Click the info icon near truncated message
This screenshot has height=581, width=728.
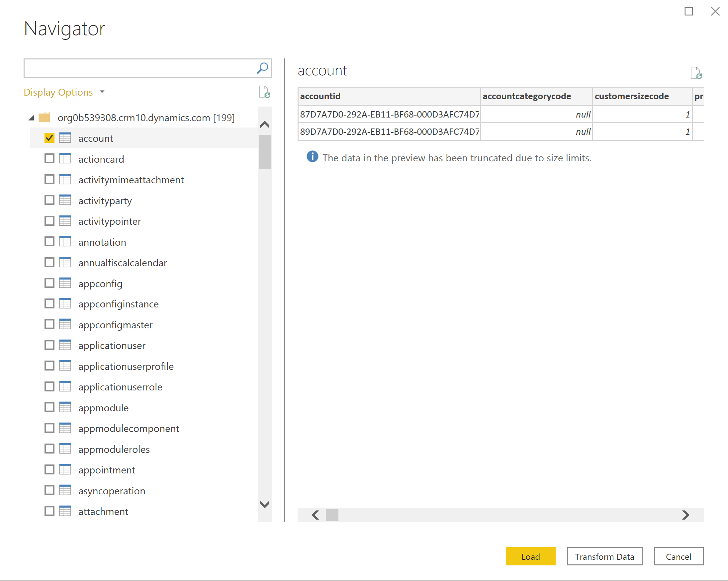tap(311, 156)
